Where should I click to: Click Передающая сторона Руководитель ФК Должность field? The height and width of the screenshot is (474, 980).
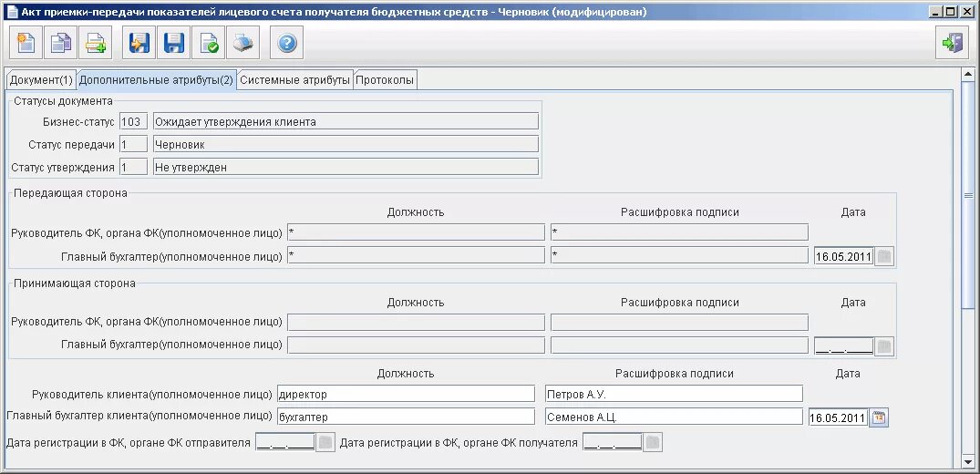[x=416, y=232]
